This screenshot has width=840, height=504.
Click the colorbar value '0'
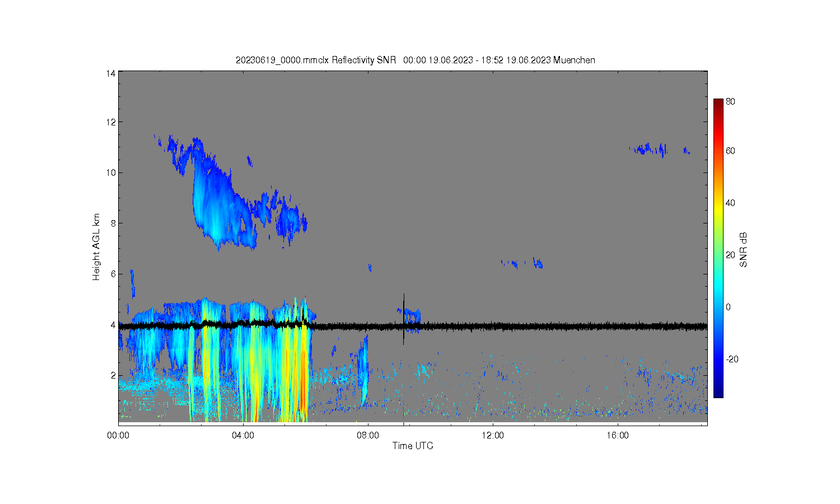(728, 307)
